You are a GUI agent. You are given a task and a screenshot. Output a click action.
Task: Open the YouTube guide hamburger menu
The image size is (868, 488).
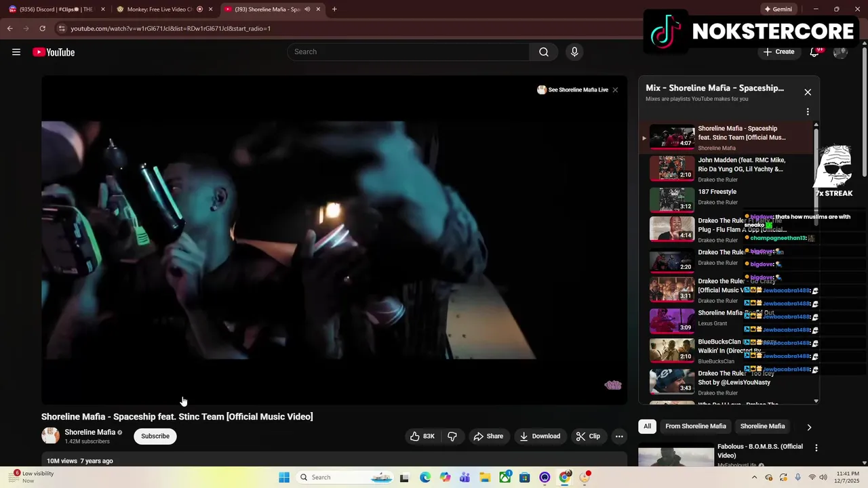tap(16, 52)
